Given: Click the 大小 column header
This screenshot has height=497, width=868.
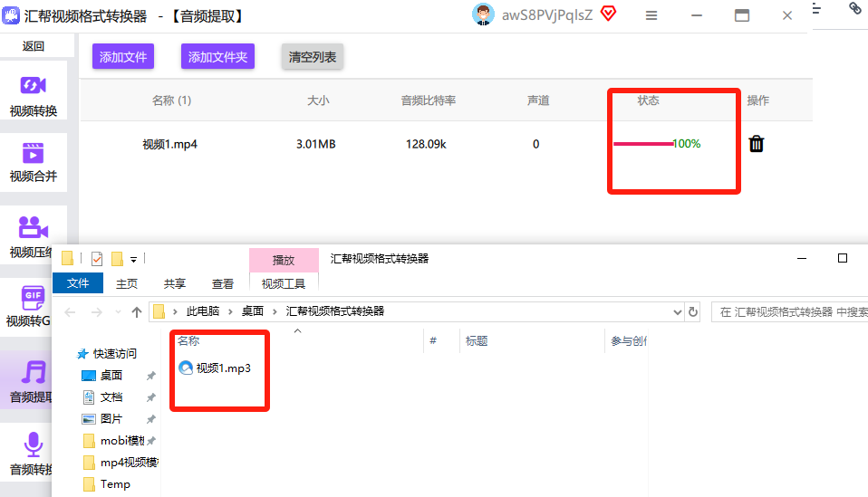Looking at the screenshot, I should [318, 100].
